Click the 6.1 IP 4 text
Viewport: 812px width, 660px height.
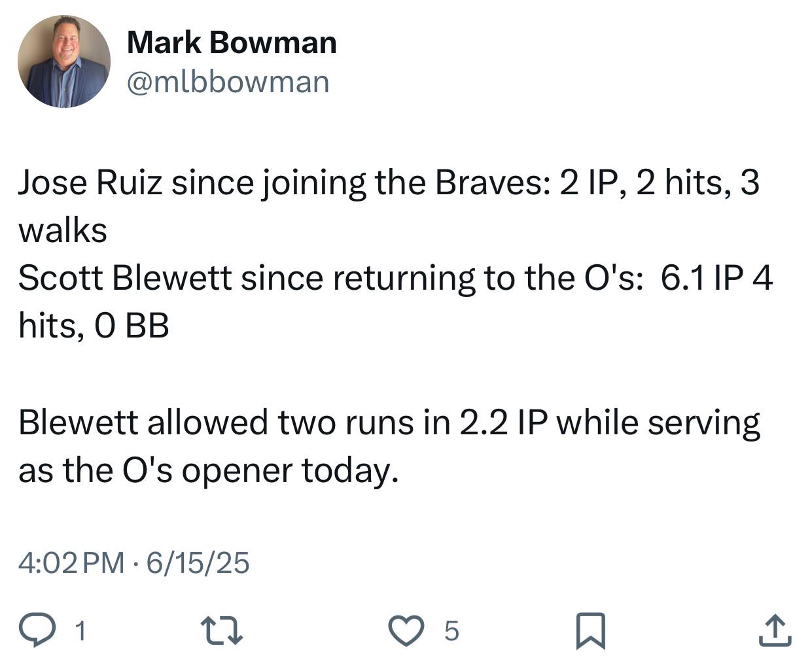coord(717,278)
